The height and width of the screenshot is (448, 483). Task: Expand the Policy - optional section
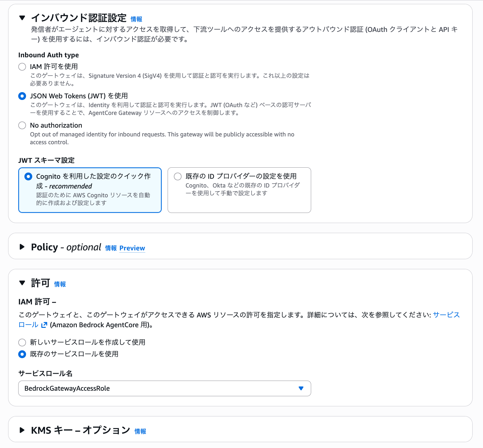click(x=22, y=247)
